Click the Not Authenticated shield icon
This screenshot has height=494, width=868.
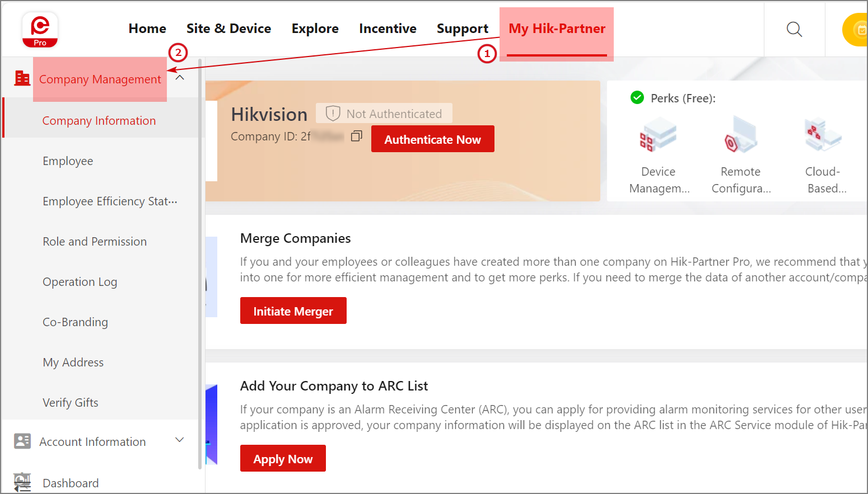[333, 114]
